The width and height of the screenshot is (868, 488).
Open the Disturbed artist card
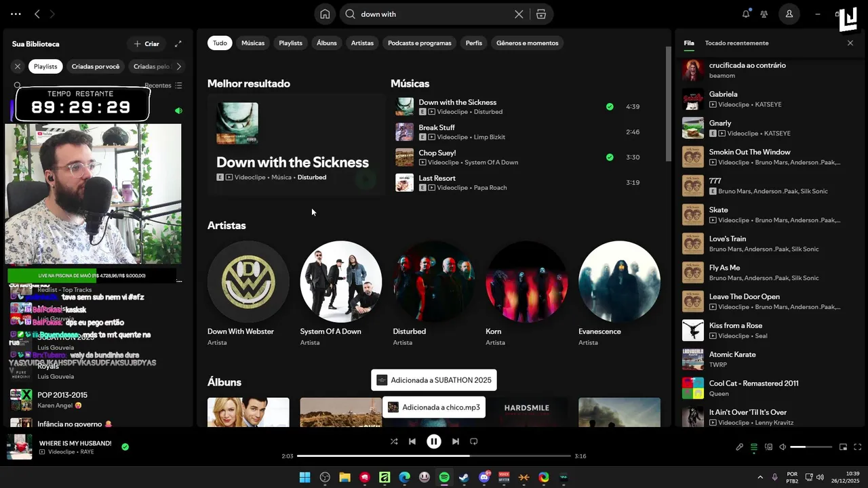click(x=434, y=293)
